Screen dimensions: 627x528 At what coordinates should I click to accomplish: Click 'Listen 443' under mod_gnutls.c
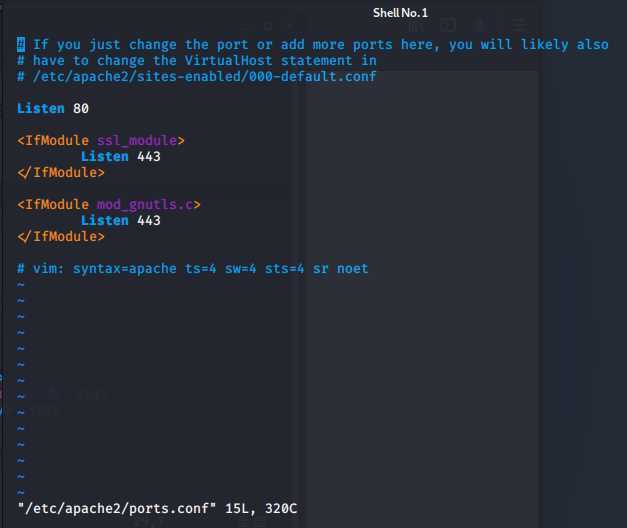pos(121,220)
